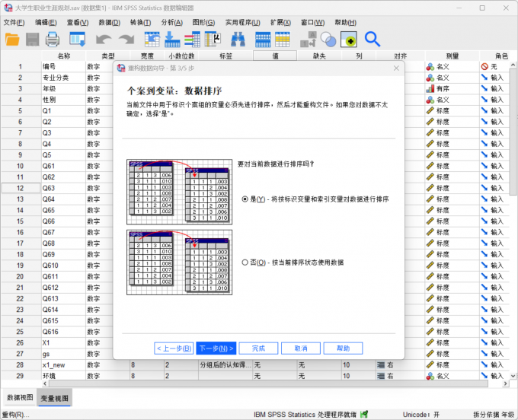Click the Insert cases toolbar icon
The width and height of the screenshot is (518, 420).
click(263, 40)
